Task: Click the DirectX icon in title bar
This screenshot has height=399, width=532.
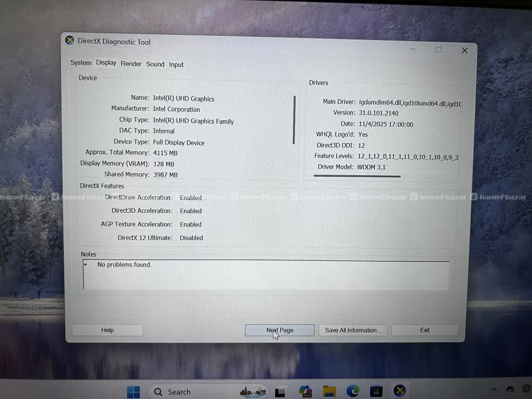Action: 70,40
